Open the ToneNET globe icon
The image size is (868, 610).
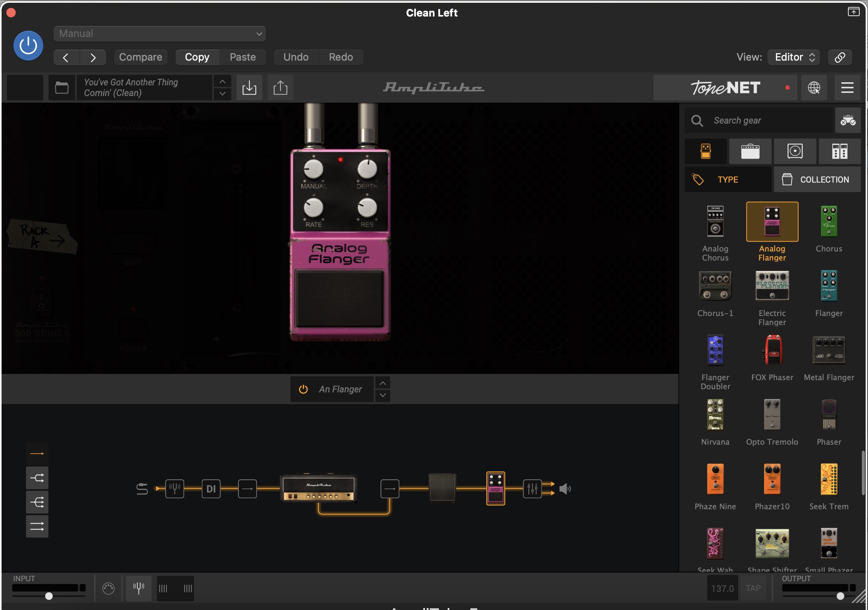(814, 87)
